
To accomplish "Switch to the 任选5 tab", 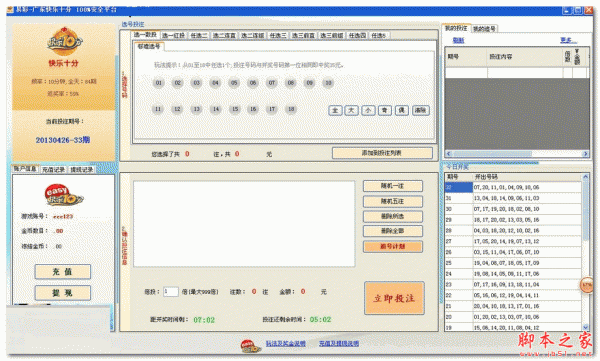I will (x=379, y=36).
